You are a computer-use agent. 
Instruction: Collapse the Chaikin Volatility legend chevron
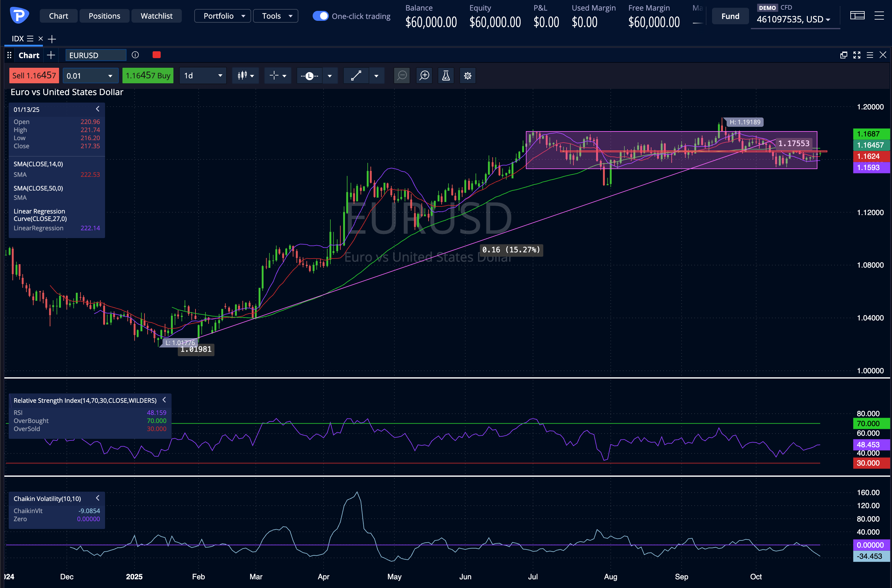[x=98, y=498]
